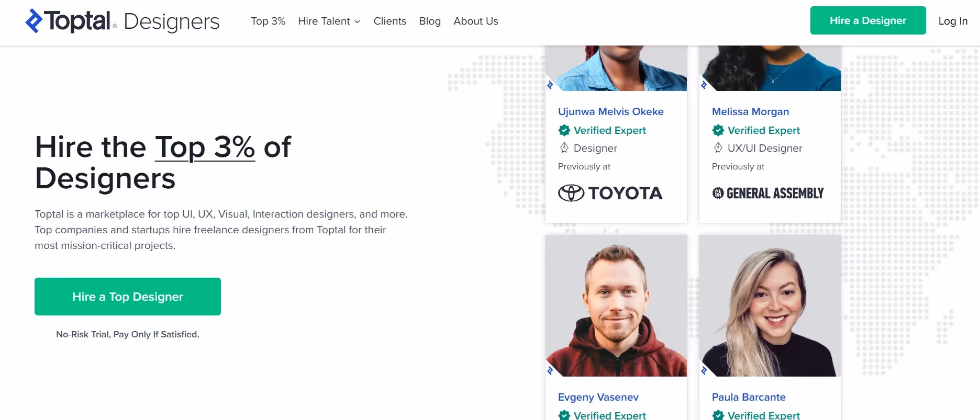Click the verified badge below Evgeny Vasenev
Image resolution: width=980 pixels, height=420 pixels.
click(564, 415)
